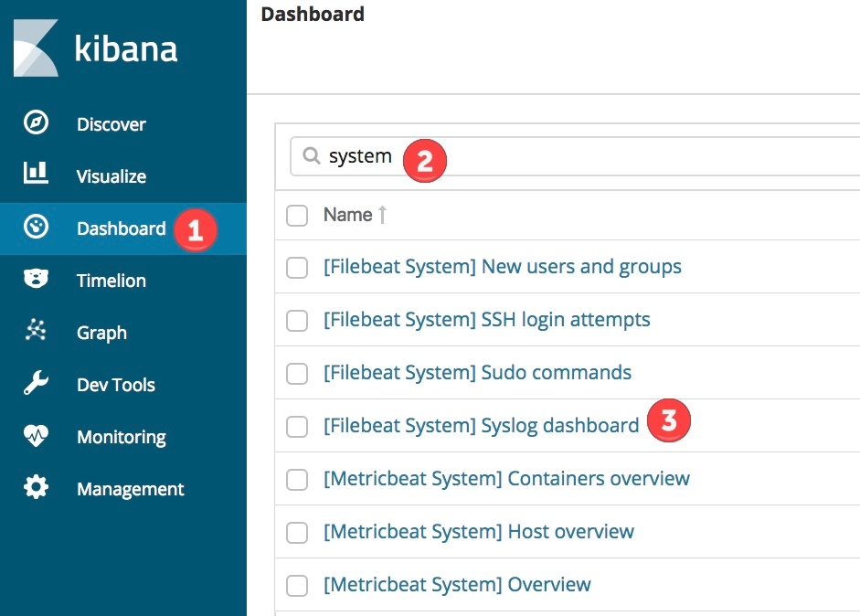Screen dimensions: 860x616
Task: Tick the Containers overview checkbox
Action: tap(297, 480)
